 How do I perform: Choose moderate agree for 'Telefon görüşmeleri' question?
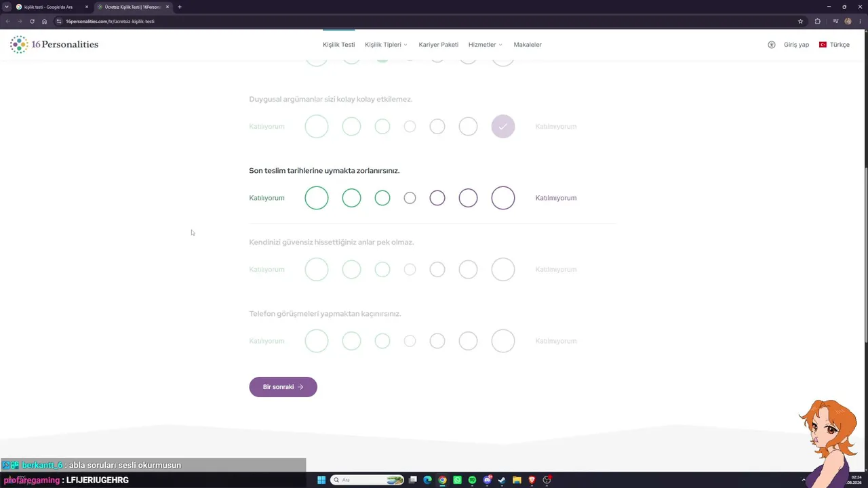[x=351, y=341]
